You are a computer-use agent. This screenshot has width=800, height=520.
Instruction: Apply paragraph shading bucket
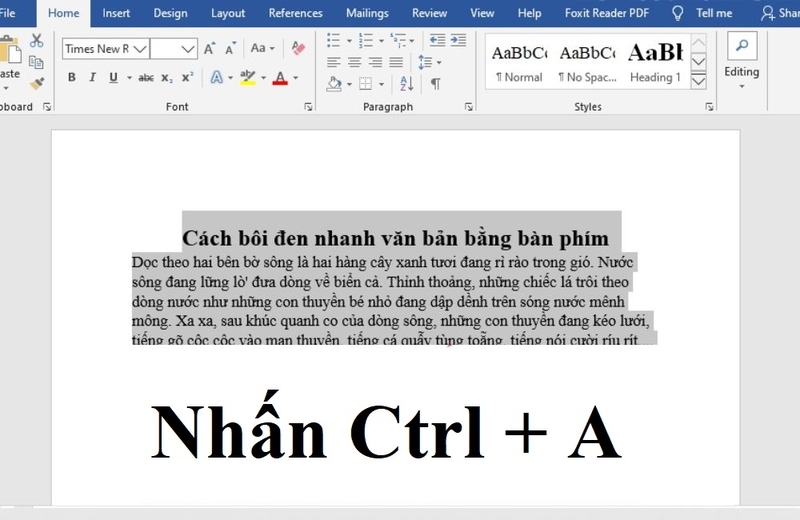[x=334, y=84]
